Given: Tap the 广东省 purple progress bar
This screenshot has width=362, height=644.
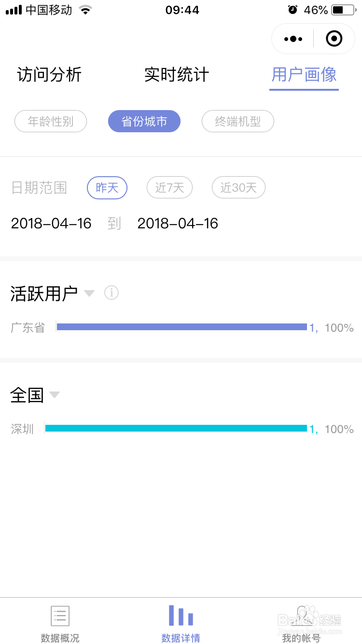Looking at the screenshot, I should click(181, 327).
